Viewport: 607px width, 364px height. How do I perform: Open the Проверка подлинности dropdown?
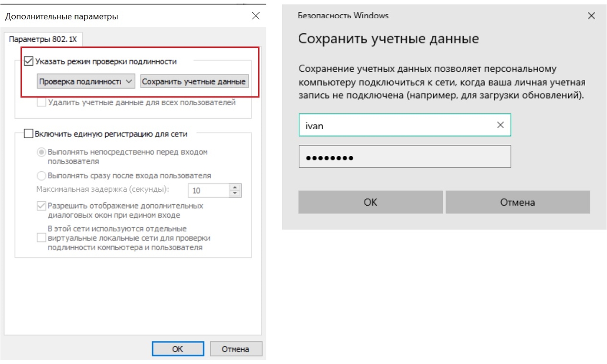point(86,81)
